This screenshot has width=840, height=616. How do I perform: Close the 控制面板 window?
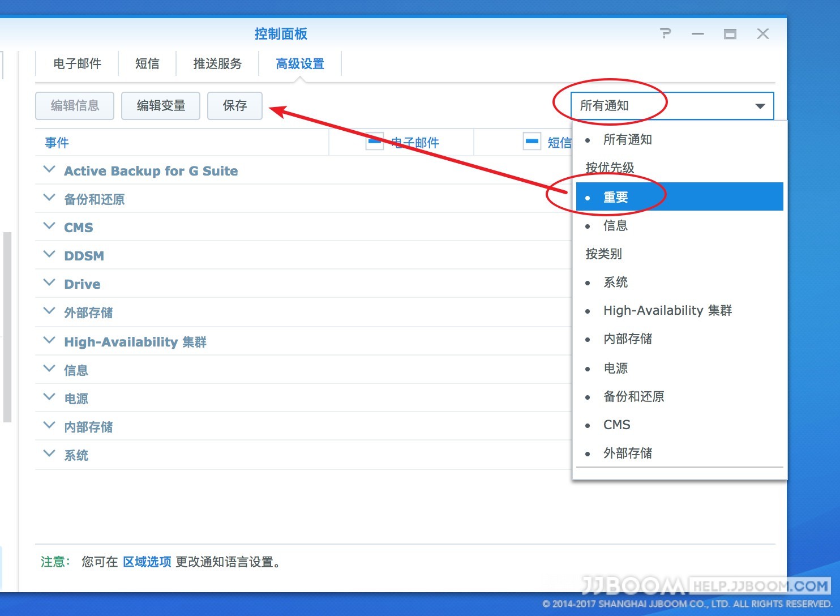763,34
